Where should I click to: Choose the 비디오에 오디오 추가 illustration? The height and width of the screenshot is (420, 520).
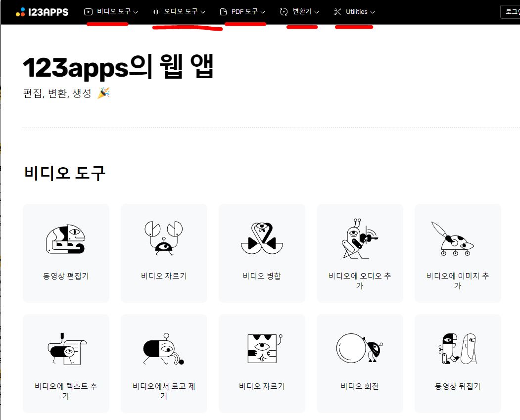pyautogui.click(x=360, y=238)
